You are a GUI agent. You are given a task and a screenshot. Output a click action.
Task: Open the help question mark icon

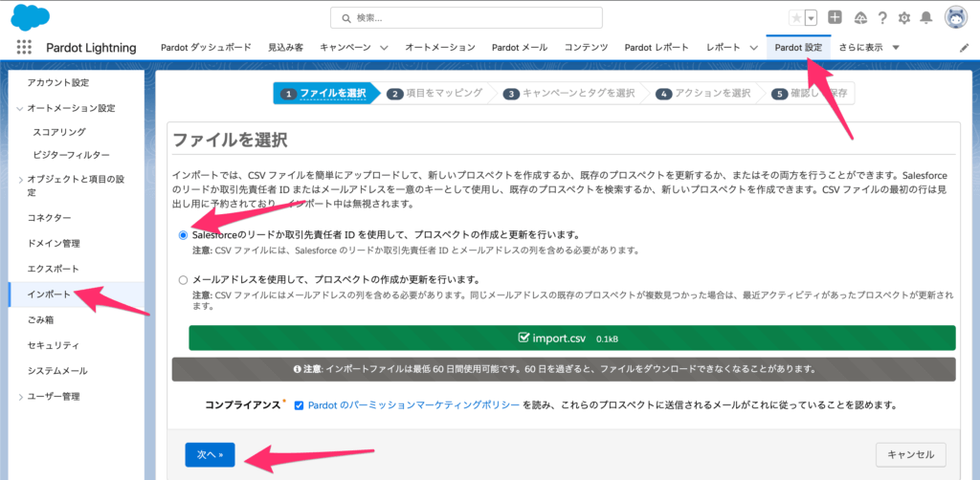(x=882, y=18)
